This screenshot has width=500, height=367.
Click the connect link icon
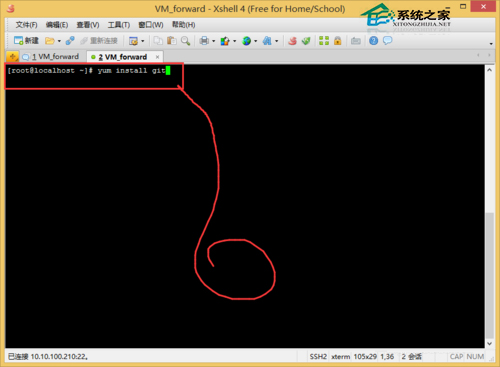pos(70,41)
